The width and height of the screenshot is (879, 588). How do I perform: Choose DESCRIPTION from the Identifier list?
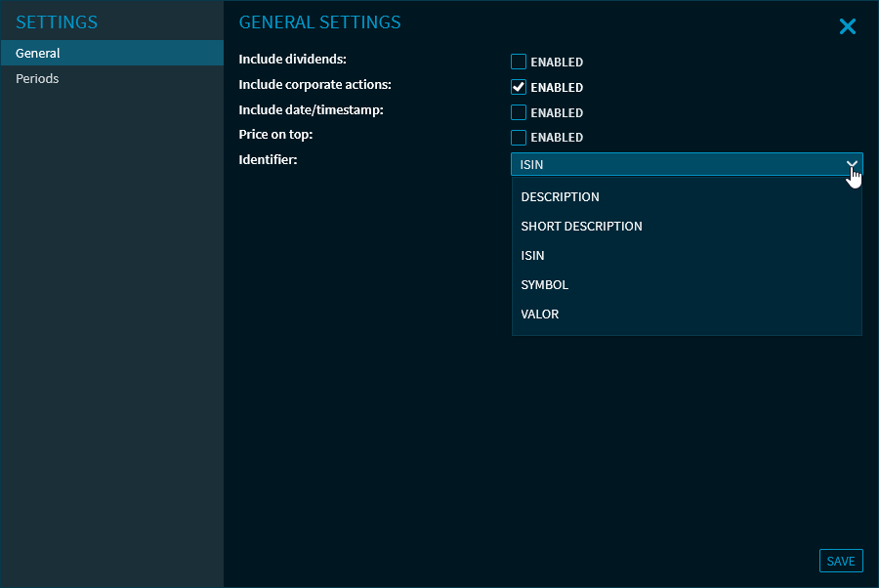click(560, 197)
